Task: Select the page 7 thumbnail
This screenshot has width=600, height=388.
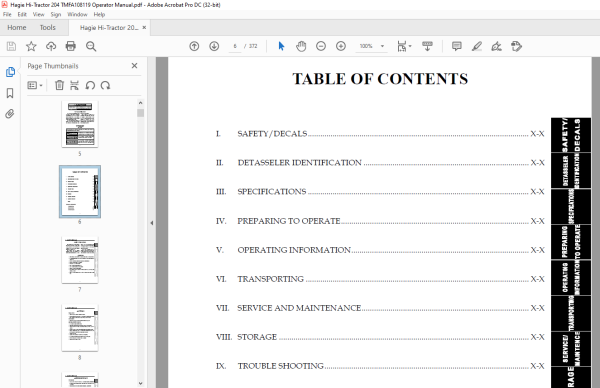Action: 80,260
